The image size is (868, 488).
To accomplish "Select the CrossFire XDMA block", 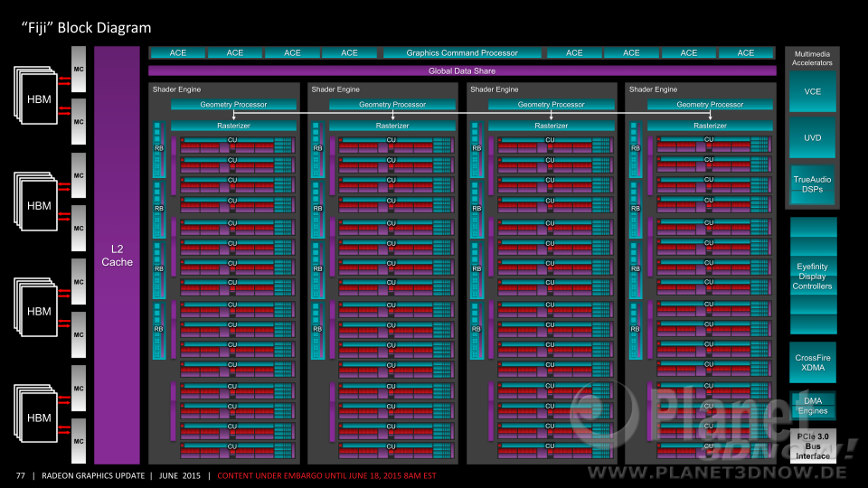I will click(x=813, y=362).
